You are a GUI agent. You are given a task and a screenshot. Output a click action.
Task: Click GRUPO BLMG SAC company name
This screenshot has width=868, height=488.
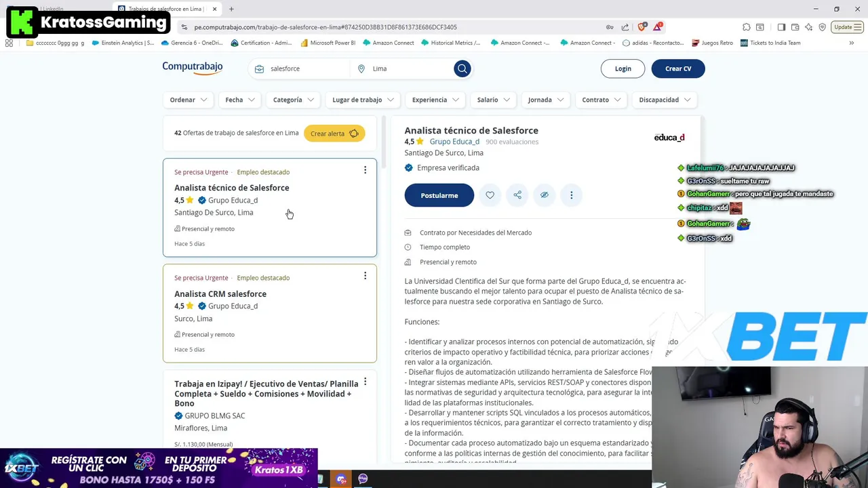pyautogui.click(x=215, y=415)
